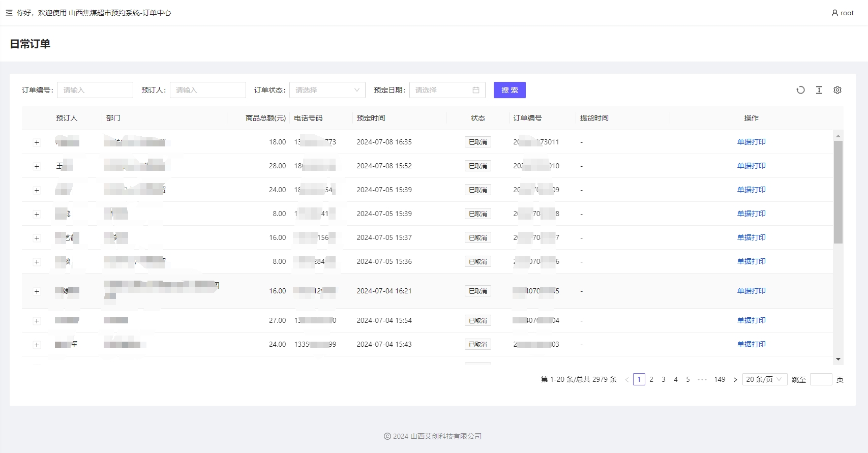
Task: Open the order status dropdown
Action: (327, 90)
